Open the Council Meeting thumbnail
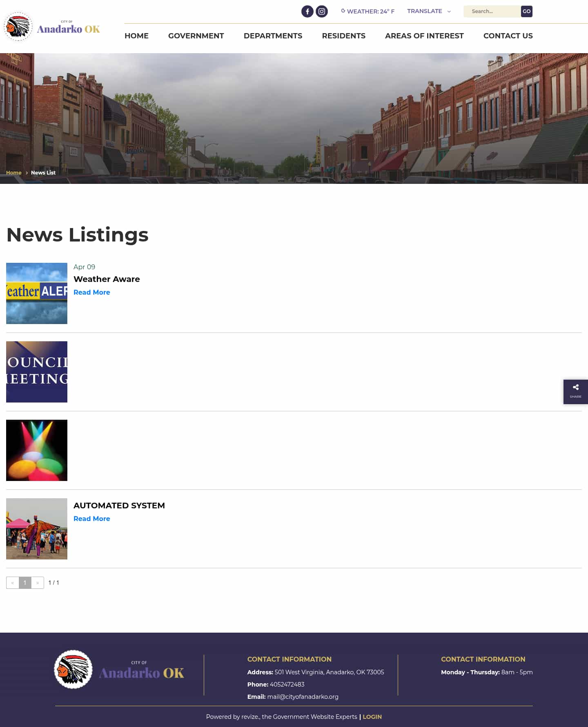 [x=37, y=372]
